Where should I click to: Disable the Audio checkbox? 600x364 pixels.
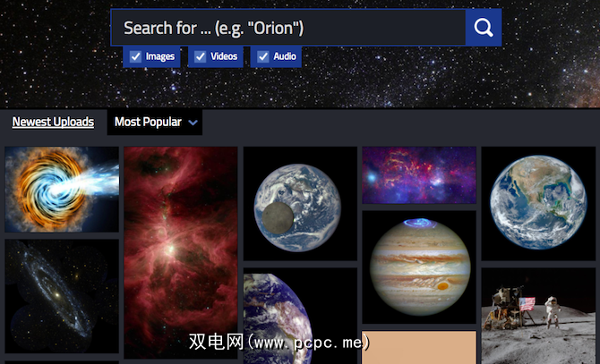[263, 56]
